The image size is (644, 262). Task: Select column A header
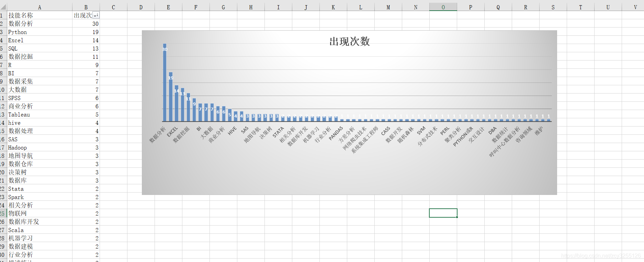39,7
